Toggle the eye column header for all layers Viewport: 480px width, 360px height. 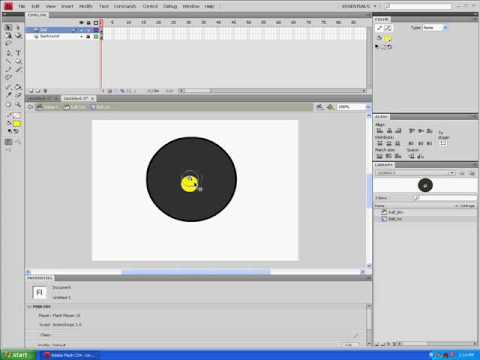tap(81, 22)
